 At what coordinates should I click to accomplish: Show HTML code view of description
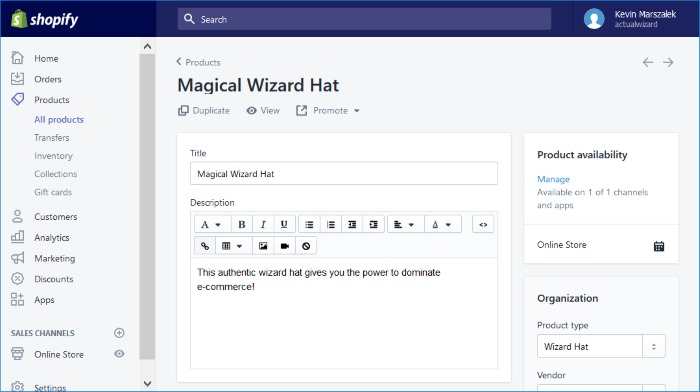click(483, 224)
